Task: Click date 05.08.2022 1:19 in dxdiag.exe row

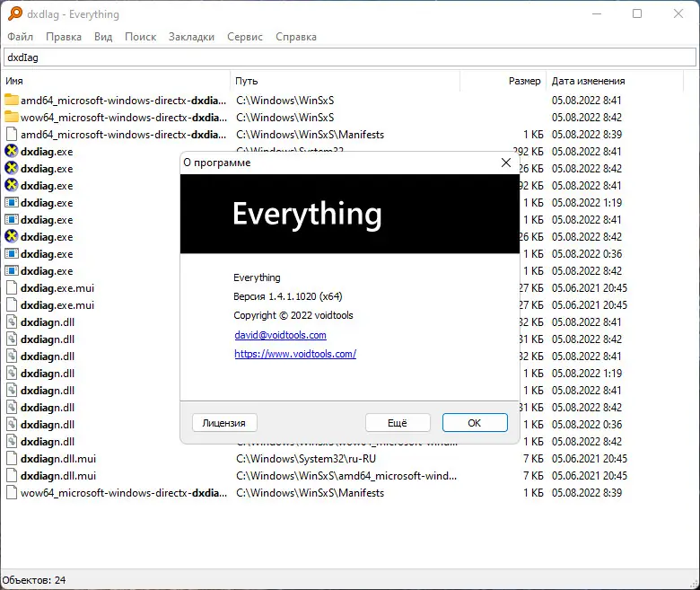Action: (586, 202)
